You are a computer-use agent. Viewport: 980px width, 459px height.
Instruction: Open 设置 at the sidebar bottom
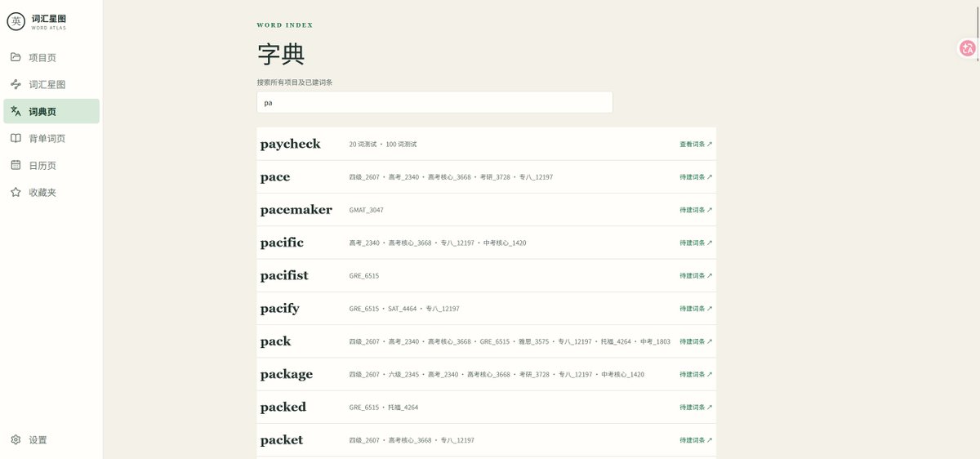(51, 439)
